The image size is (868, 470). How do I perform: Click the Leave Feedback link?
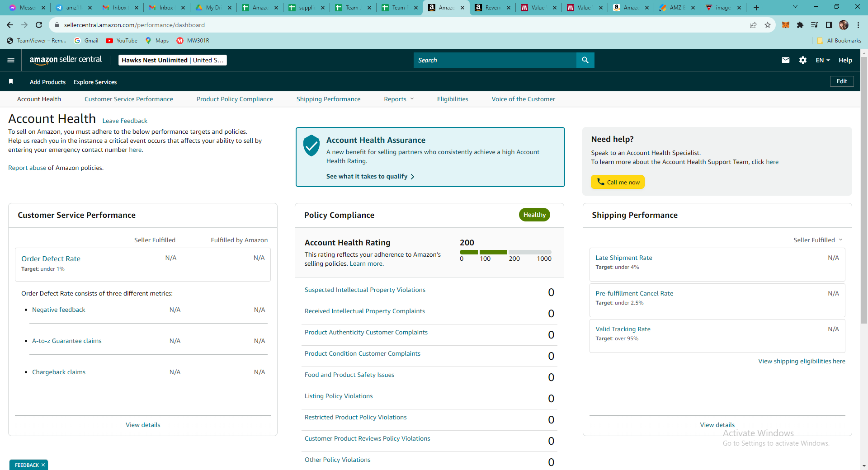125,121
